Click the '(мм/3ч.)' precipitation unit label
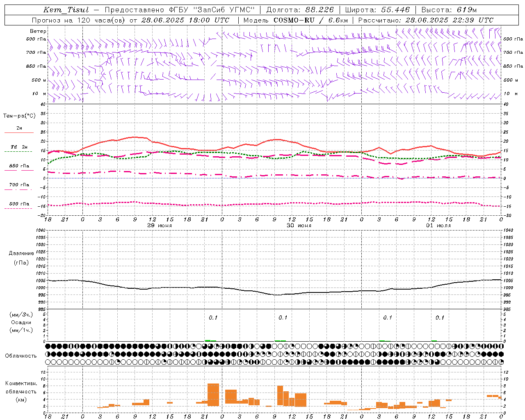This screenshot has height=420, width=525. 21,315
